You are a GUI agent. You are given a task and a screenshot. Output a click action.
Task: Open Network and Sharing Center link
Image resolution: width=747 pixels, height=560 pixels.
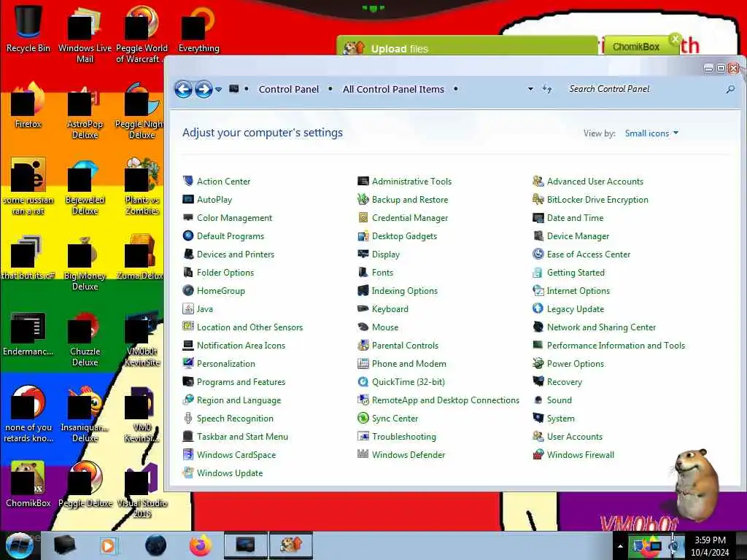click(x=601, y=327)
